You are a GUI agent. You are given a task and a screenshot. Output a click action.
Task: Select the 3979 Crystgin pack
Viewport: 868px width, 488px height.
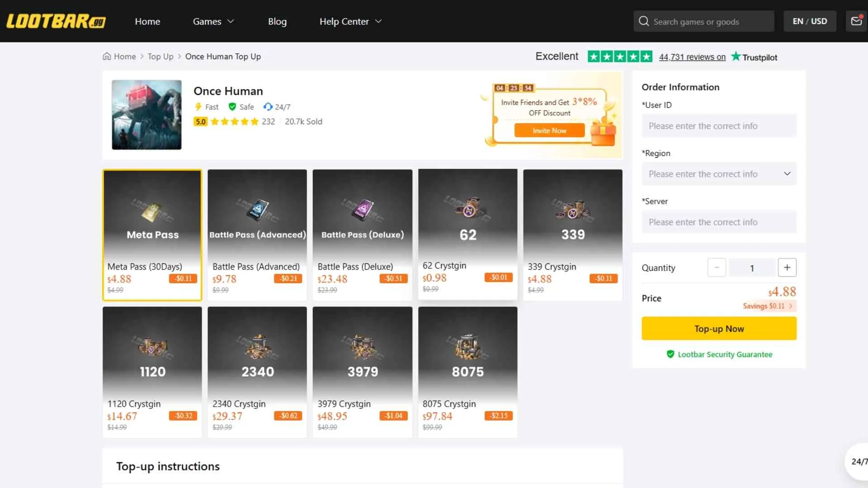(363, 372)
